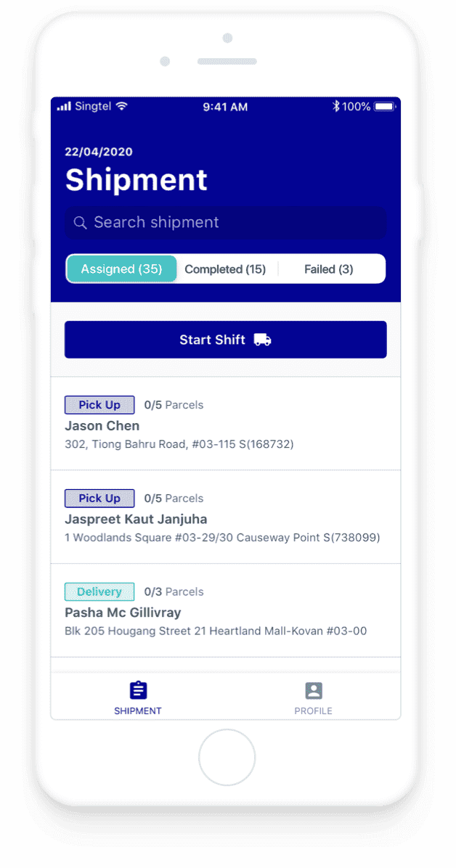Tap the Delivery tag on Pasha's shipment

tap(99, 591)
